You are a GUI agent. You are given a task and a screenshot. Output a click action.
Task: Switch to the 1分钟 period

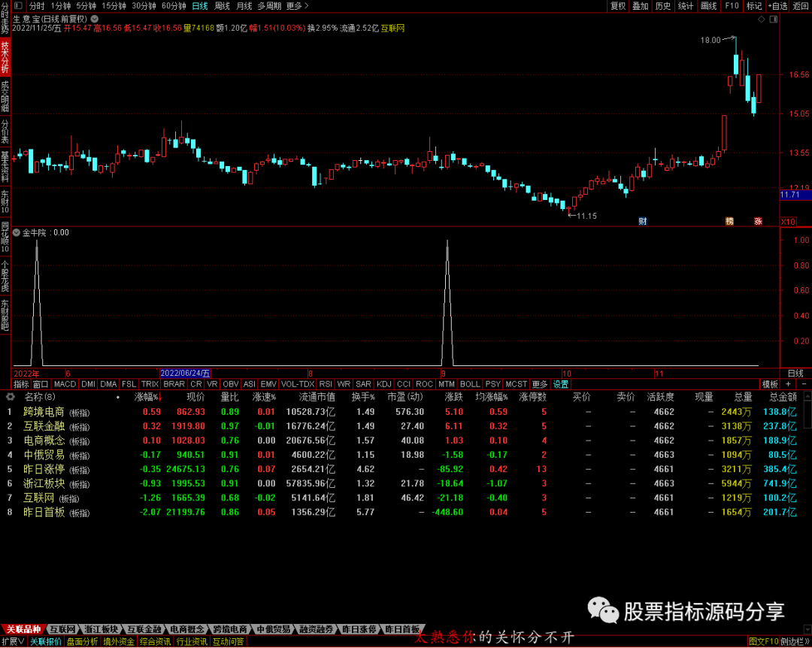[x=62, y=6]
